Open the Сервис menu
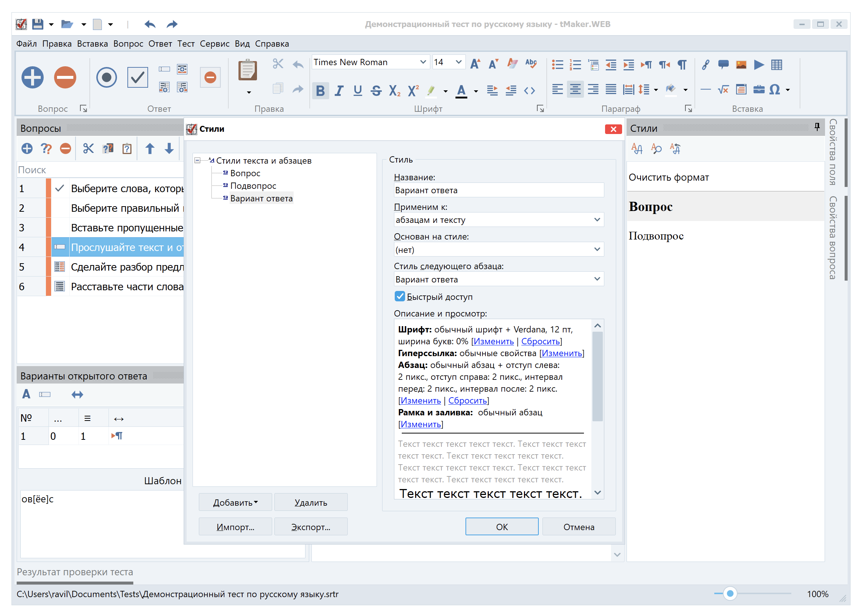Viewport: 865px width, 616px height. pos(215,44)
